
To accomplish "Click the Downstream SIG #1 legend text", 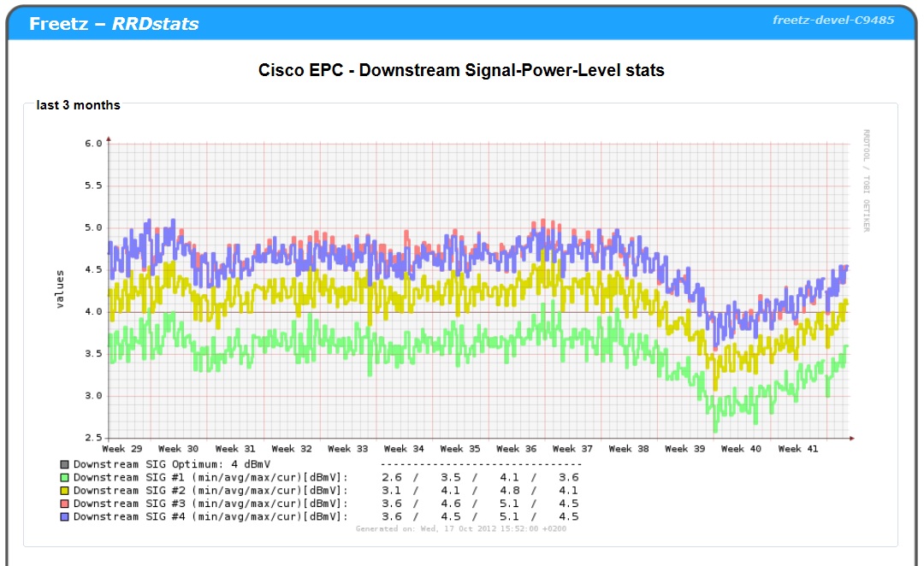I will 210,477.
